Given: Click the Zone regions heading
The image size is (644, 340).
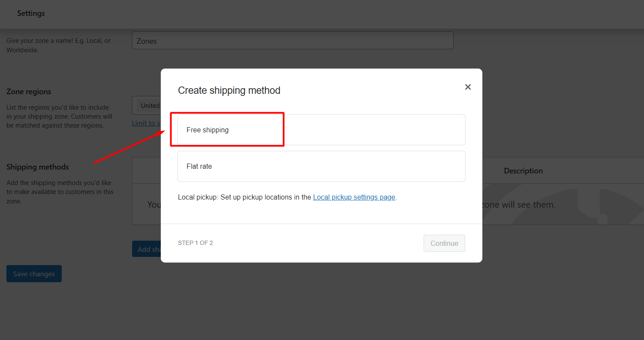Looking at the screenshot, I should [x=29, y=92].
